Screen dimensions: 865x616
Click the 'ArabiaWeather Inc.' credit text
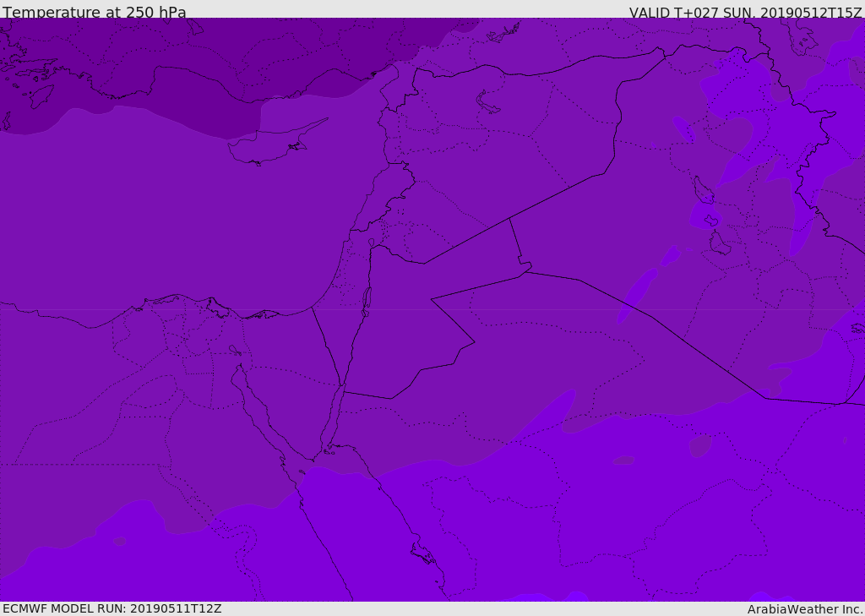point(804,609)
